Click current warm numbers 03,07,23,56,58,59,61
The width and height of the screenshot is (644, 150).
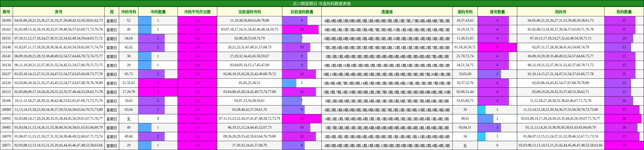(249, 101)
